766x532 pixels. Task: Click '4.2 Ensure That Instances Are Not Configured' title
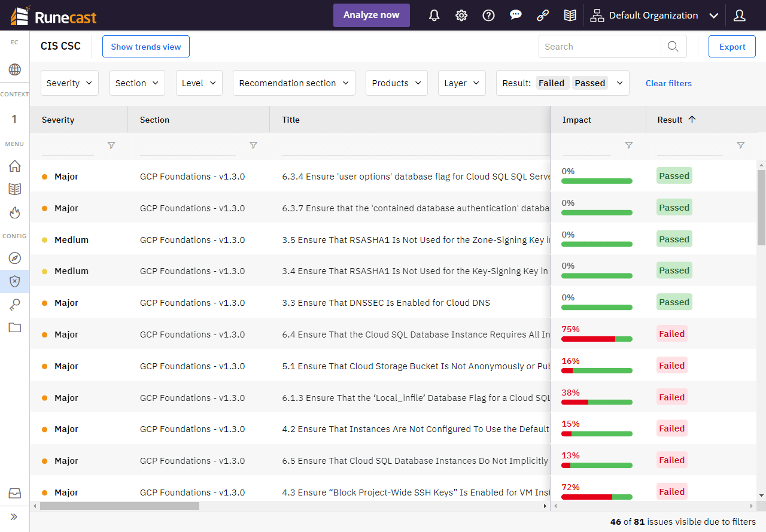point(416,429)
